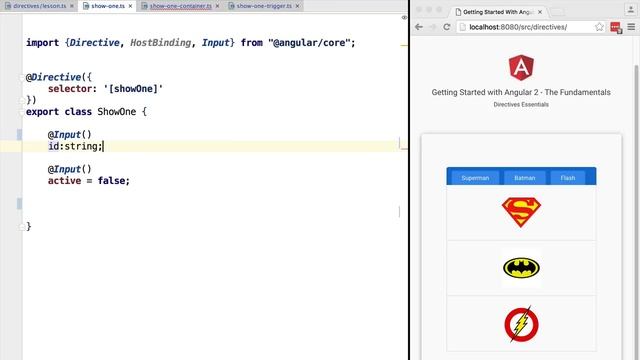The image size is (640, 360).
Task: Click the Directives Essentials subtitle
Action: 521,104
